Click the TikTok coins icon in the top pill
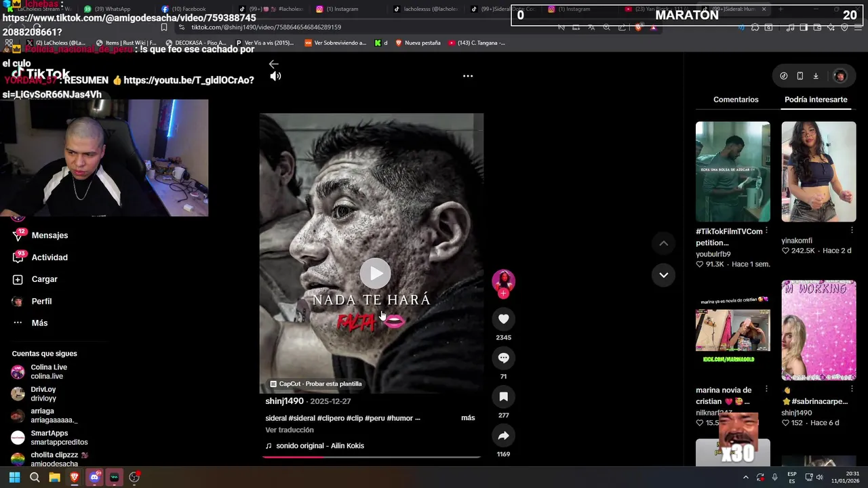This screenshot has width=868, height=488. [784, 76]
